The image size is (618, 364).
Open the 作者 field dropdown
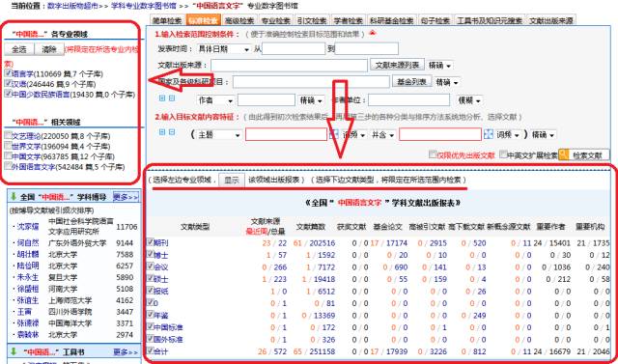[x=215, y=100]
